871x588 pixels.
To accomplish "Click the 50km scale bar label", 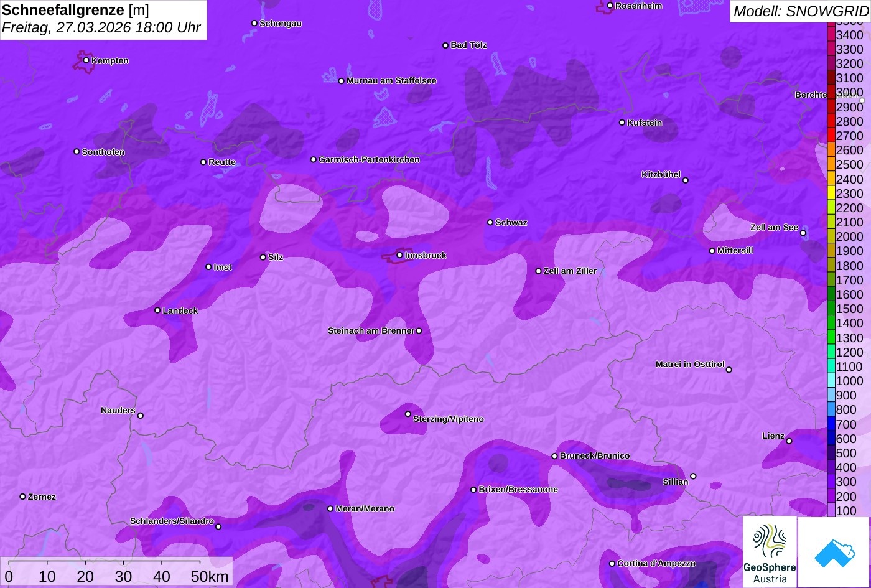I will (210, 576).
